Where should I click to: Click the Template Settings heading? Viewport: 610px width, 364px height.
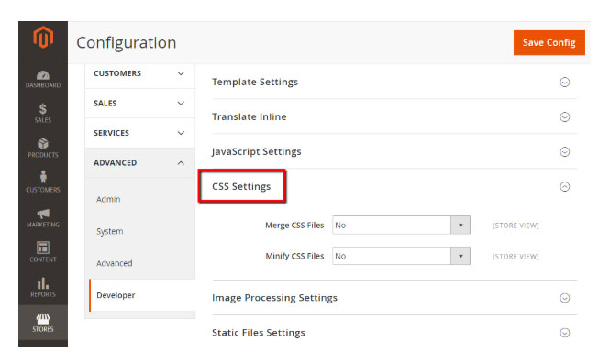255,82
